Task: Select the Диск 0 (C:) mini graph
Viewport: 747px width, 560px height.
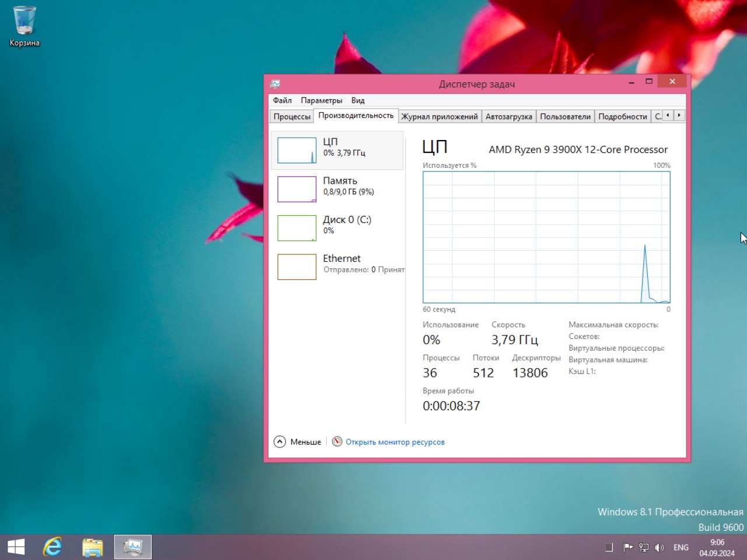Action: tap(297, 228)
